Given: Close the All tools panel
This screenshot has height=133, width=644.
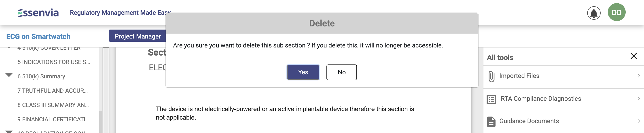Looking at the screenshot, I should pyautogui.click(x=633, y=56).
